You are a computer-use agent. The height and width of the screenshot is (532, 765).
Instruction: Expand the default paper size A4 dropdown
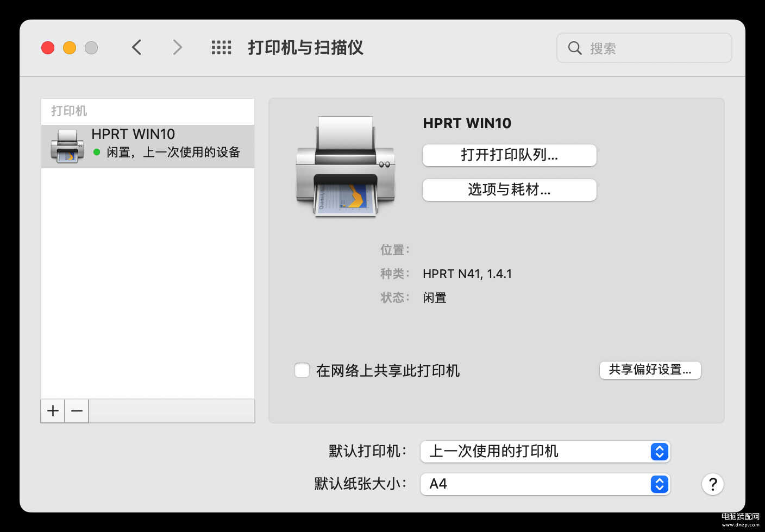pyautogui.click(x=545, y=484)
